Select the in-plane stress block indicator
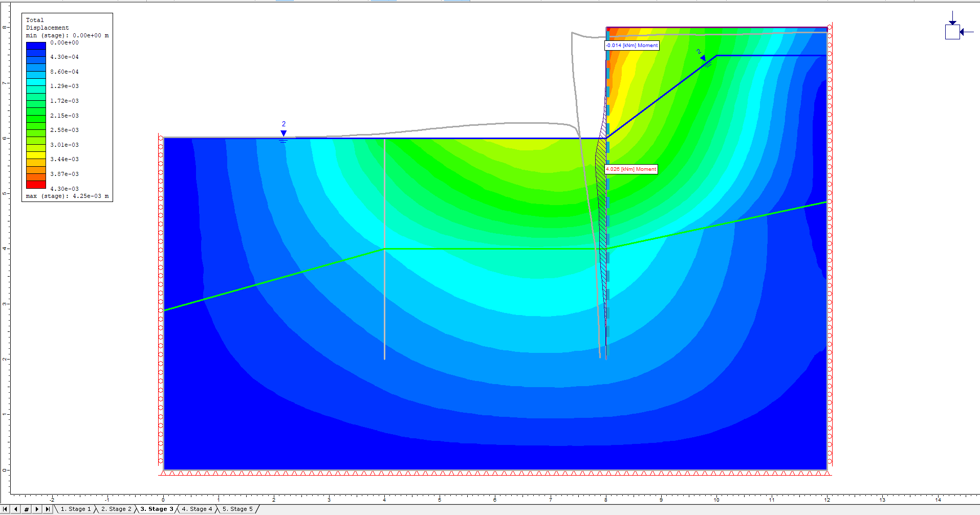980x515 pixels. coord(953,31)
